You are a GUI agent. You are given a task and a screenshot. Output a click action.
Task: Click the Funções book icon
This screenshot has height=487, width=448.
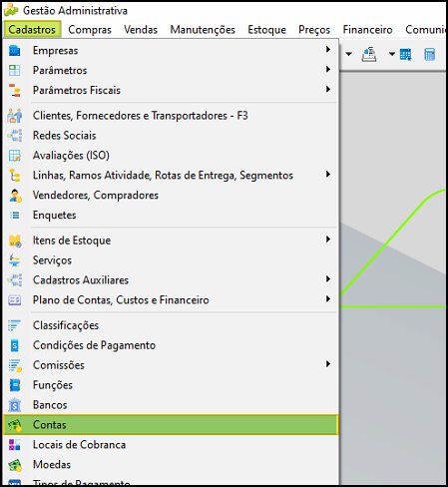pyautogui.click(x=15, y=385)
